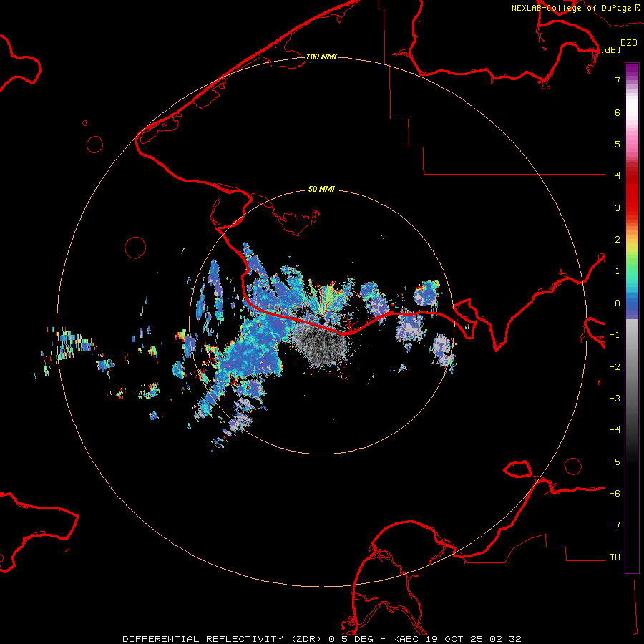Click the 19 OCT 25 date text

(x=456, y=639)
